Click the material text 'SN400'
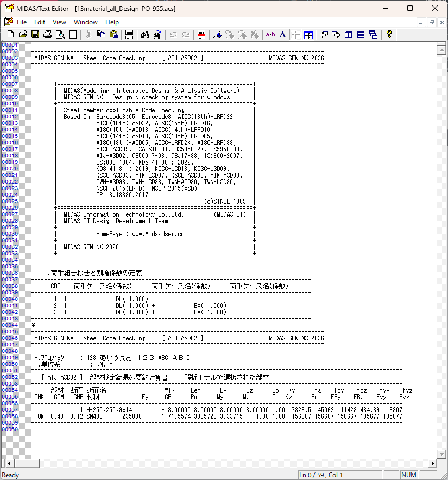The image size is (448, 480). click(x=94, y=416)
